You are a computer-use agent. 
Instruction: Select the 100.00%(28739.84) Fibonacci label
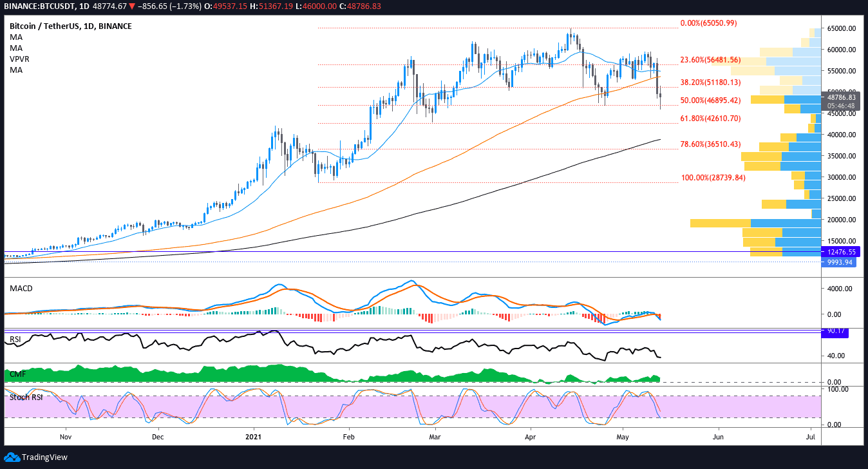pyautogui.click(x=713, y=178)
